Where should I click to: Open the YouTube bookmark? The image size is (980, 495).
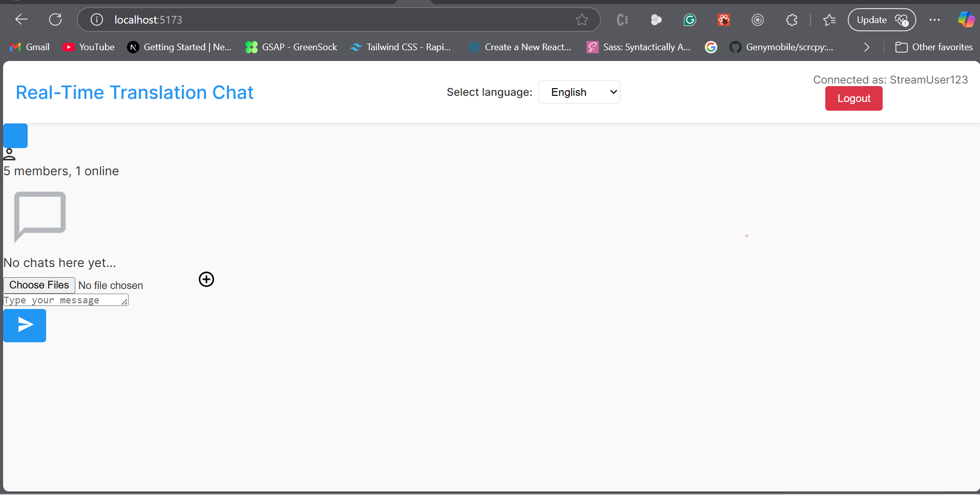coord(89,47)
